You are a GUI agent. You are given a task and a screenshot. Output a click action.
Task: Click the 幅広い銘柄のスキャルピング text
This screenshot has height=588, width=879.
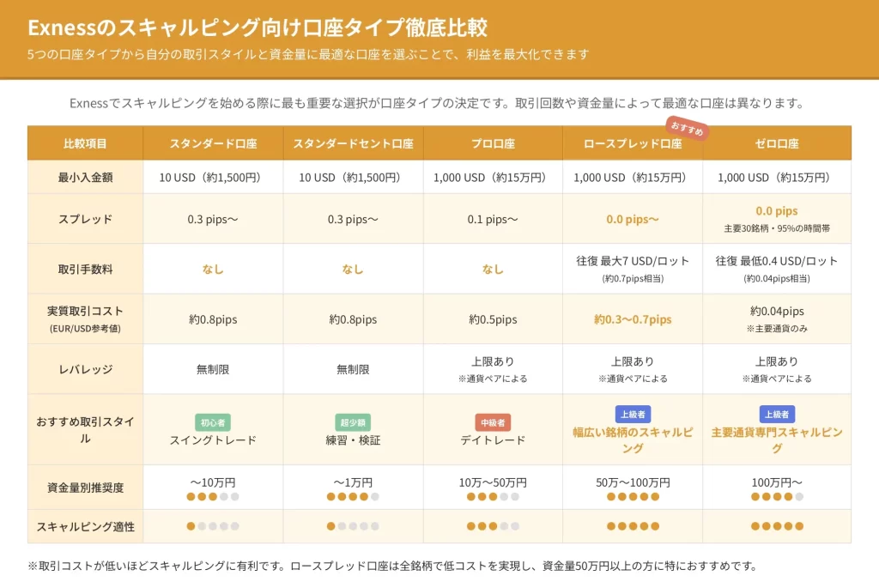tap(633, 440)
